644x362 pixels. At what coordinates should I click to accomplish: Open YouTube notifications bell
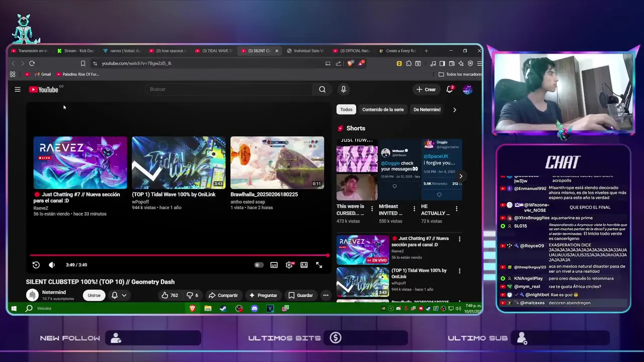[x=450, y=89]
